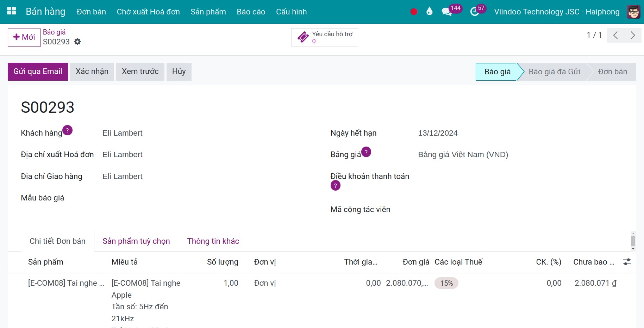Click the red recording indicator icon

pyautogui.click(x=414, y=12)
